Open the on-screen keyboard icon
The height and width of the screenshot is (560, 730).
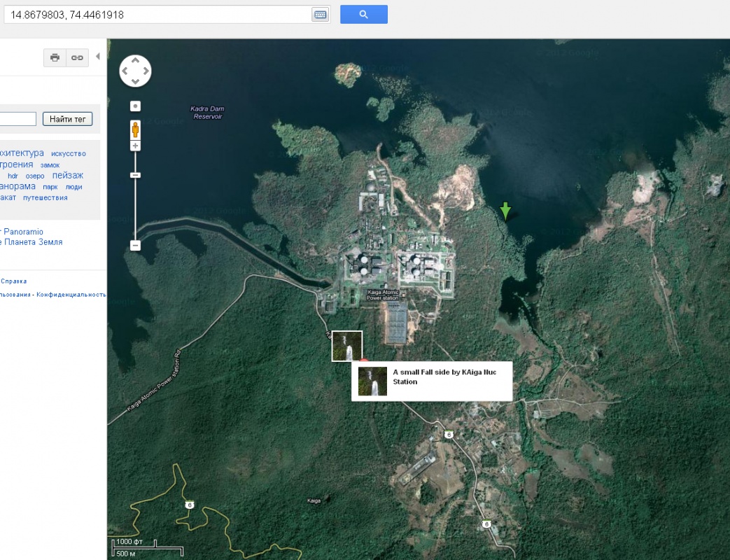click(320, 15)
